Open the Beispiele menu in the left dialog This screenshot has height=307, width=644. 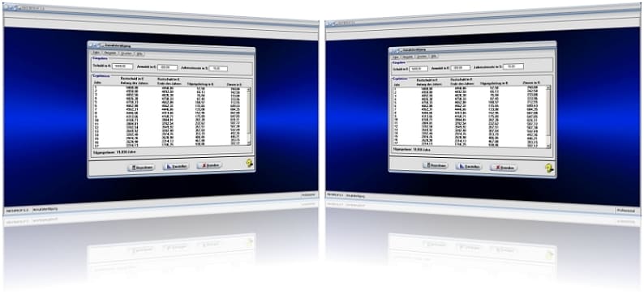(x=109, y=53)
